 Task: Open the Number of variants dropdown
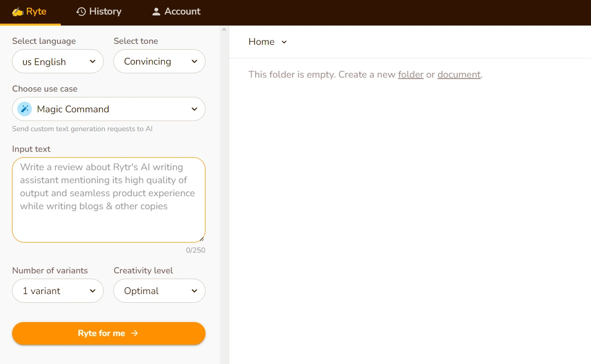point(58,291)
